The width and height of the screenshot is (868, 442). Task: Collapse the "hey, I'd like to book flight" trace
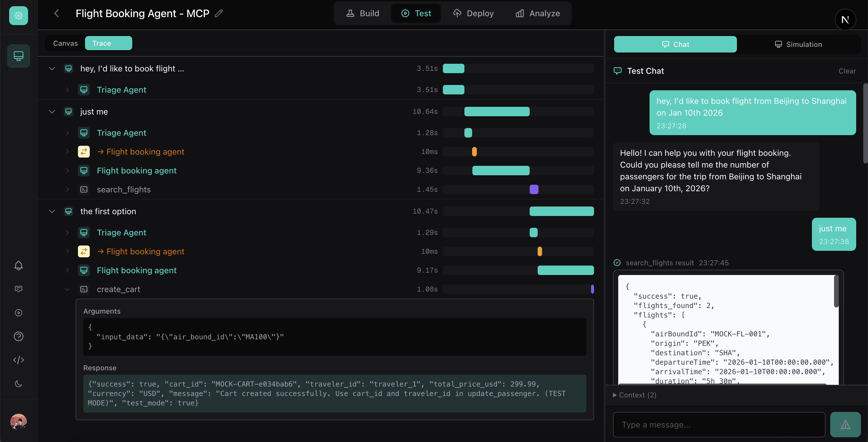coord(52,69)
